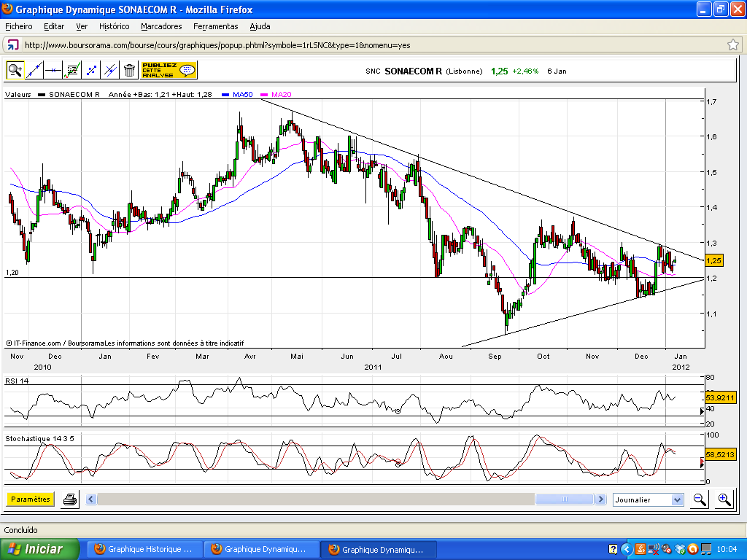Click the MA50 legend label

tap(242, 94)
